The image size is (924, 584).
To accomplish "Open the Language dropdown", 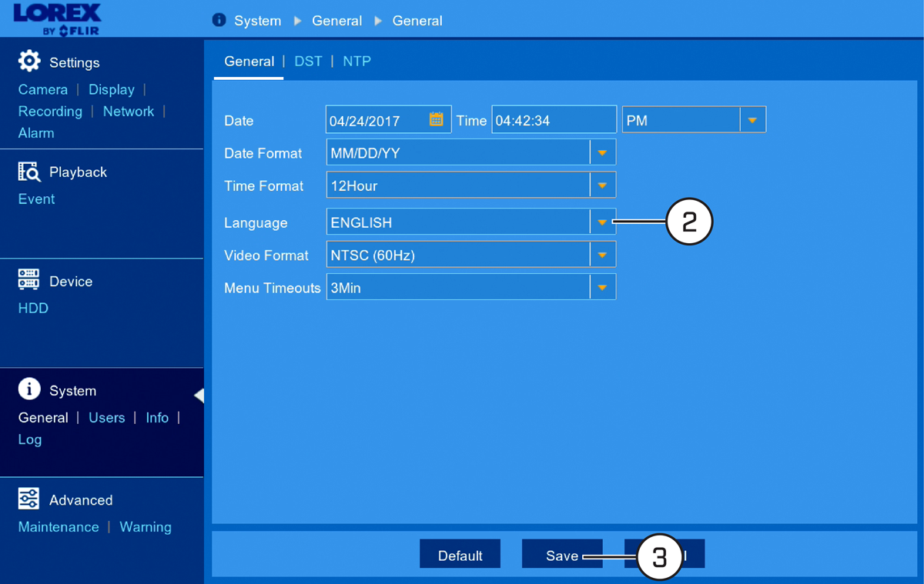I will [602, 222].
